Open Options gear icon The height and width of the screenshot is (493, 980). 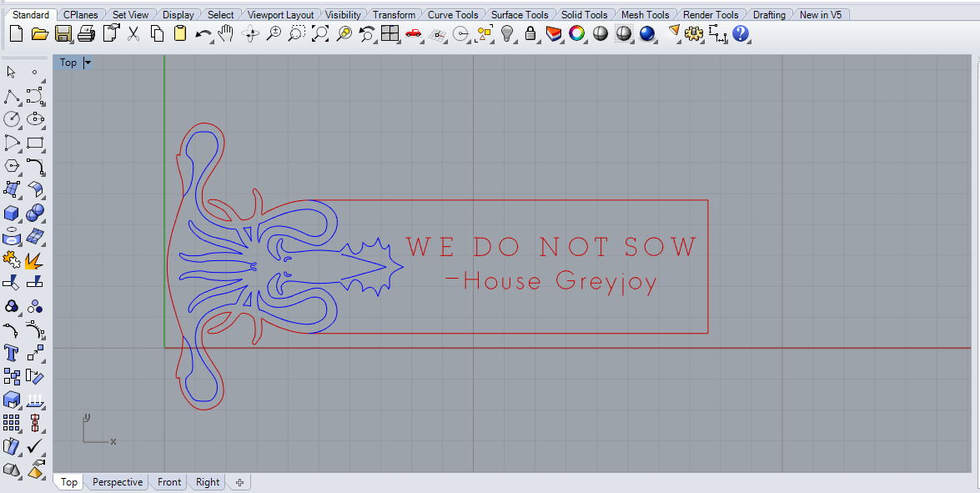[694, 33]
